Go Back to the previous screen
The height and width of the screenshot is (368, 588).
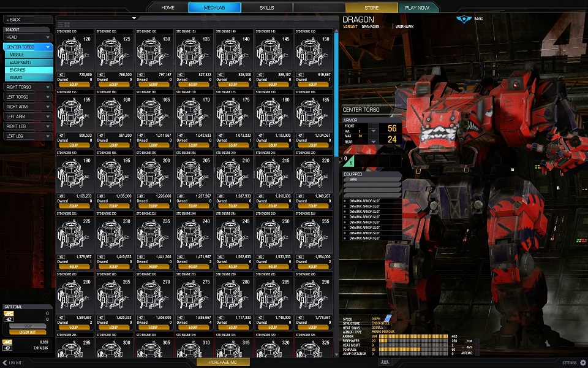(28, 20)
